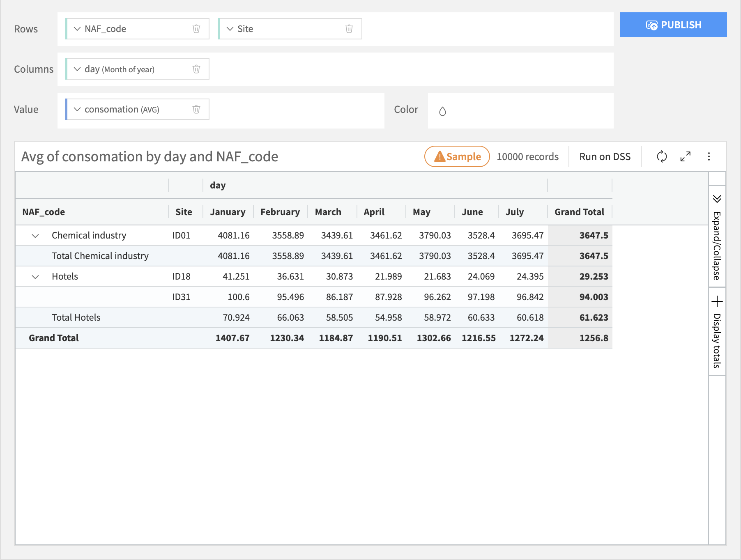Click the 1256.8 overall total cell

point(594,338)
